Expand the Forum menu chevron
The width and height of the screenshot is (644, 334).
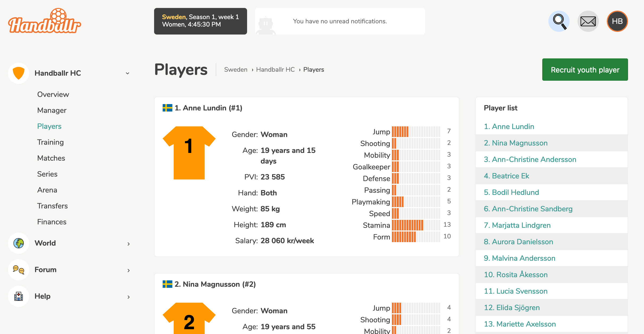129,270
